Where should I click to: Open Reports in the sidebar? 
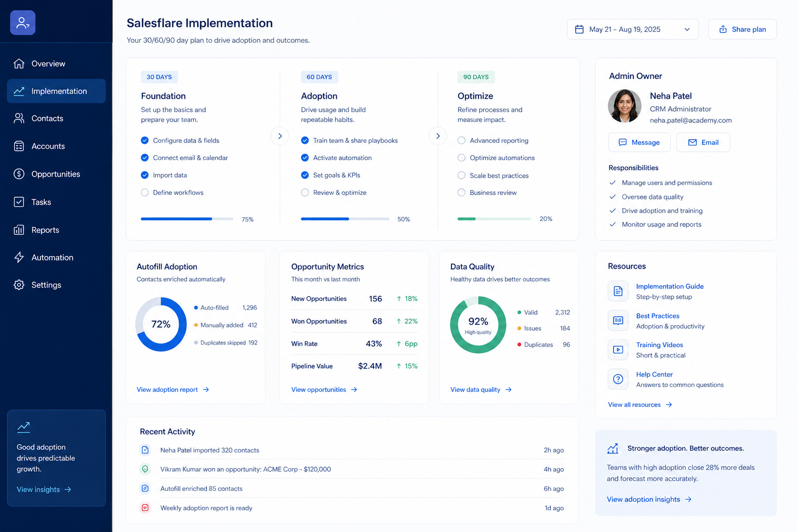click(x=56, y=230)
